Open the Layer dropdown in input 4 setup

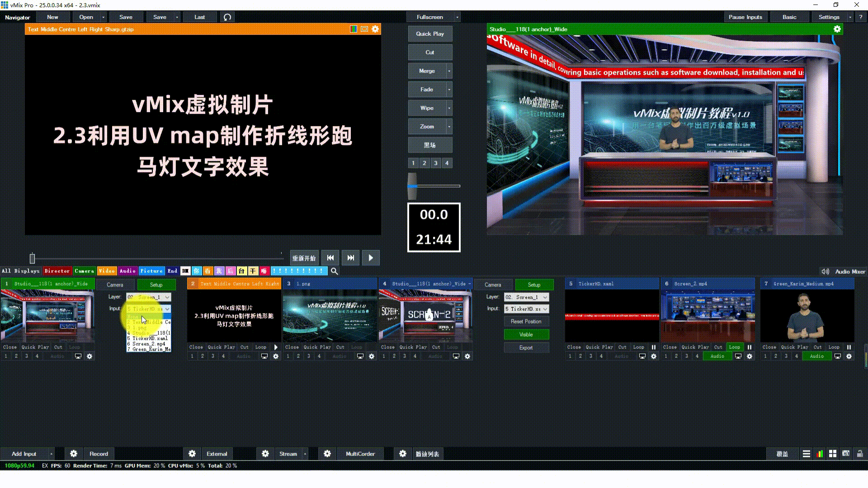point(526,297)
